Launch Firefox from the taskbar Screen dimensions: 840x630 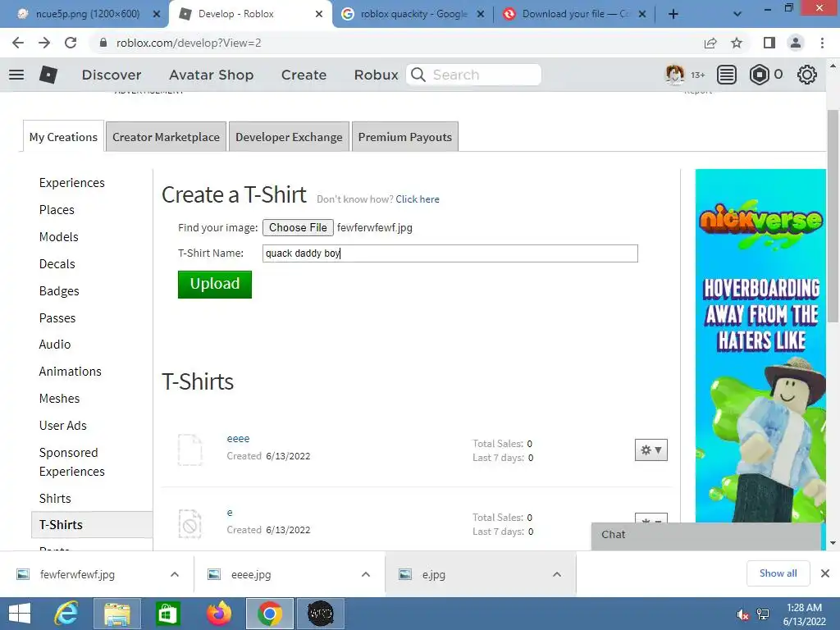click(219, 614)
